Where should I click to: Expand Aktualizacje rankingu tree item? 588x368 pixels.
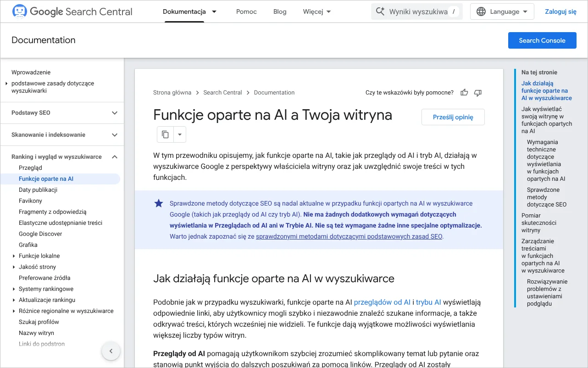coord(14,300)
